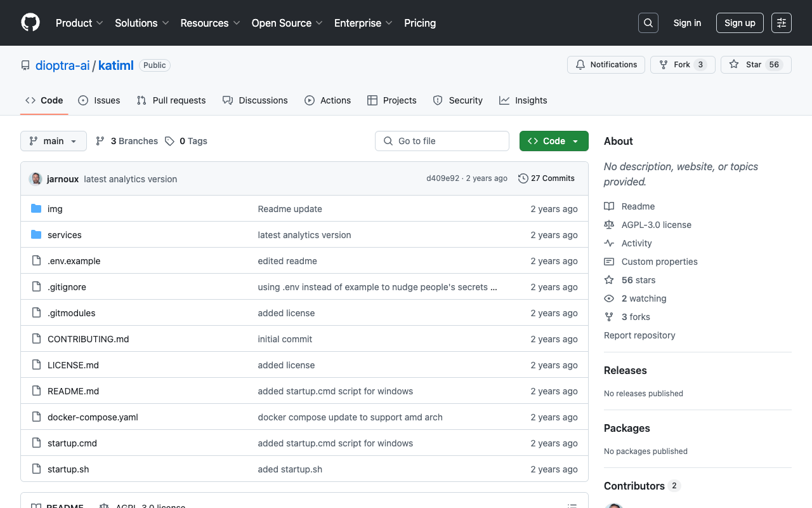
Task: Switch to the Discussions tab
Action: [255, 100]
